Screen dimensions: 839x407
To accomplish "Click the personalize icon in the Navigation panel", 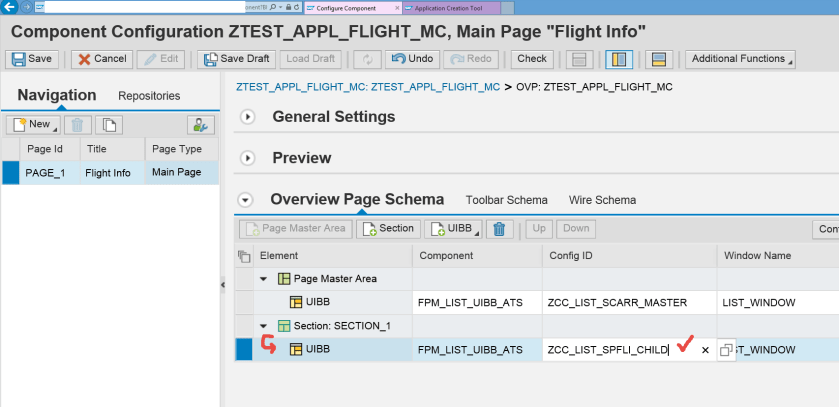I will pyautogui.click(x=201, y=125).
